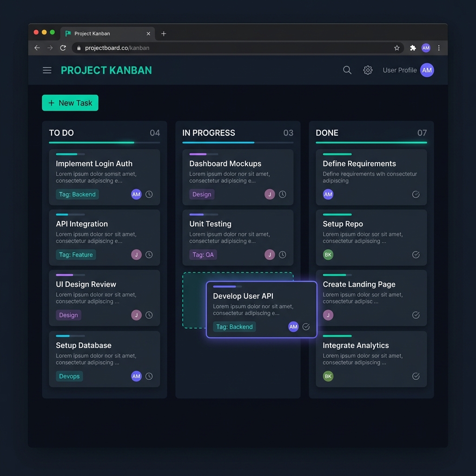Click the clock icon on Implement Login Auth
The height and width of the screenshot is (476, 476).
point(149,194)
